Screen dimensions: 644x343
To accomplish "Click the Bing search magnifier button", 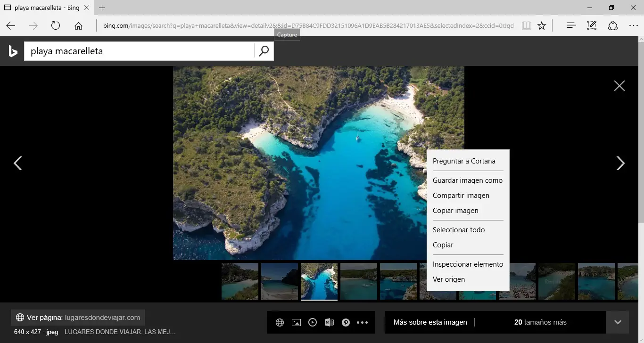I will click(x=264, y=51).
